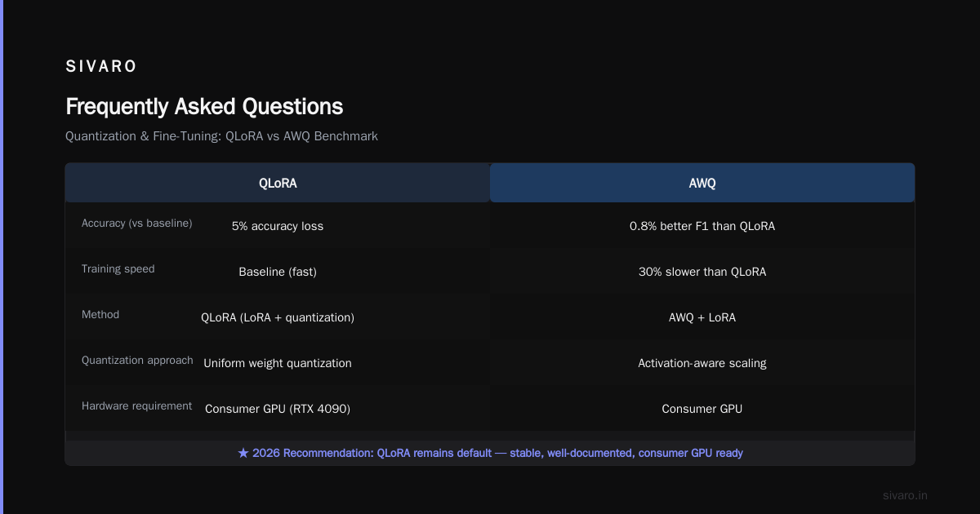Image resolution: width=980 pixels, height=514 pixels.
Task: Click the star icon before 2026 Recommendation
Action: tap(243, 453)
